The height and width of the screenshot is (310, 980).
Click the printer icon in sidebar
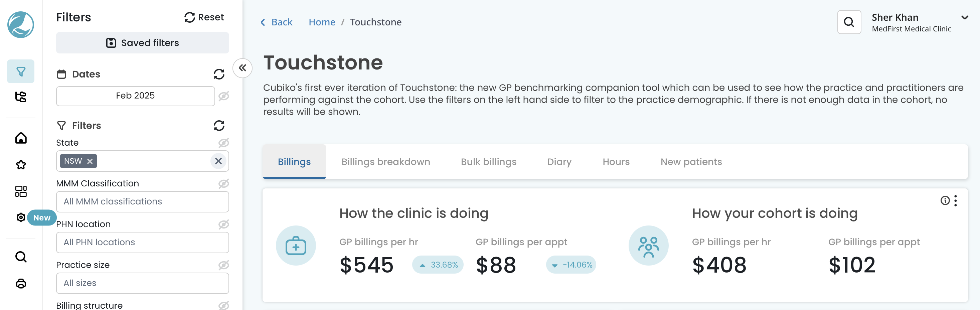point(21,283)
